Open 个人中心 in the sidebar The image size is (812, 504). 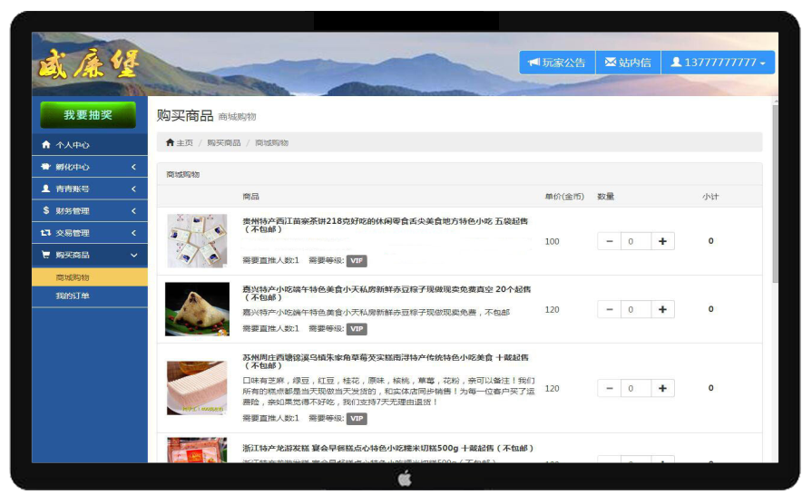90,145
